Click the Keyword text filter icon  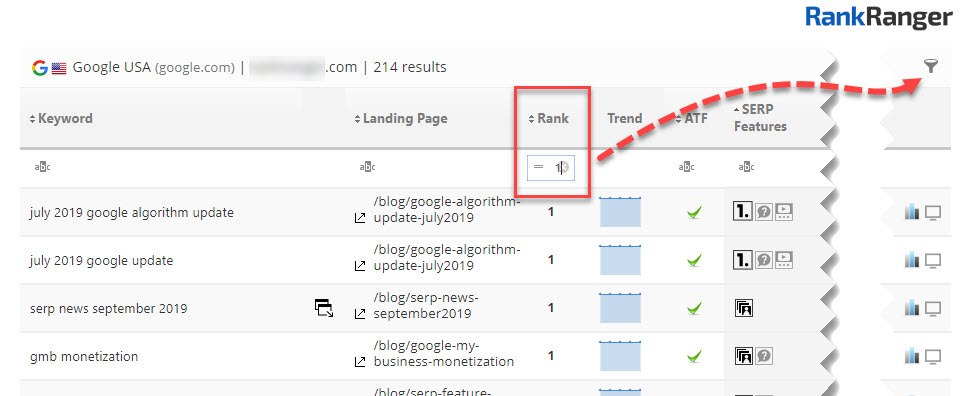(42, 167)
